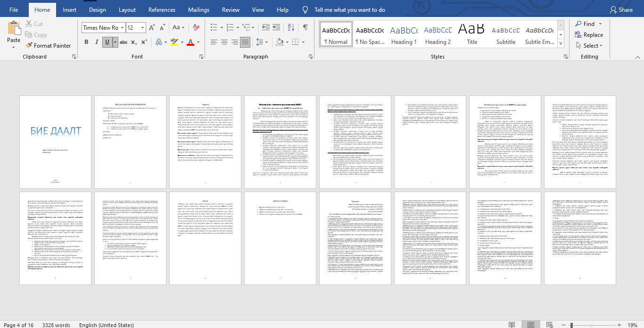644x328 pixels.
Task: Show paragraph marks pilcrow toggle
Action: click(x=305, y=28)
